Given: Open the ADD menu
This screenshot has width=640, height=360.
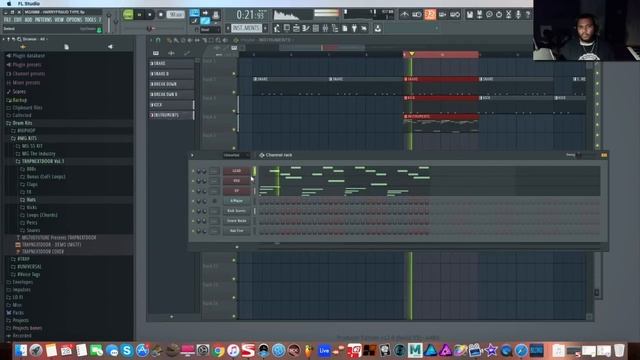Looking at the screenshot, I should pyautogui.click(x=28, y=20).
